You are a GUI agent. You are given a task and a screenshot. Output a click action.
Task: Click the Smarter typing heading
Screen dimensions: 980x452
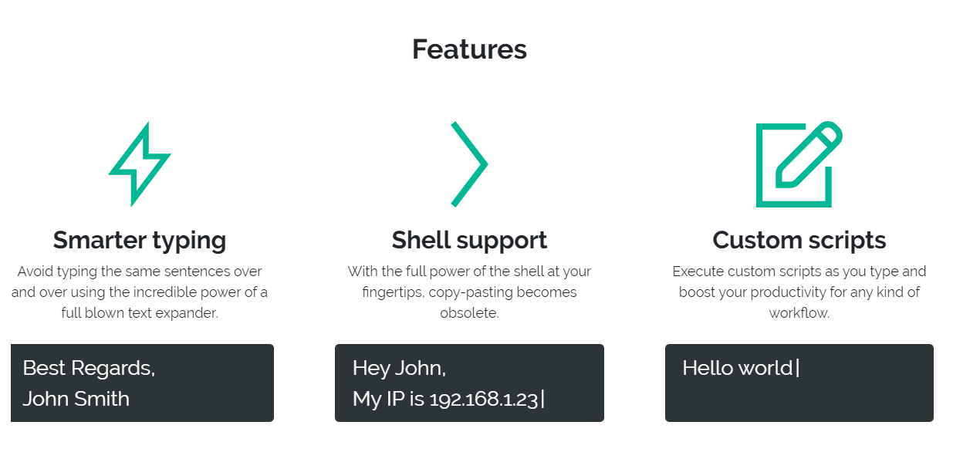click(x=140, y=240)
